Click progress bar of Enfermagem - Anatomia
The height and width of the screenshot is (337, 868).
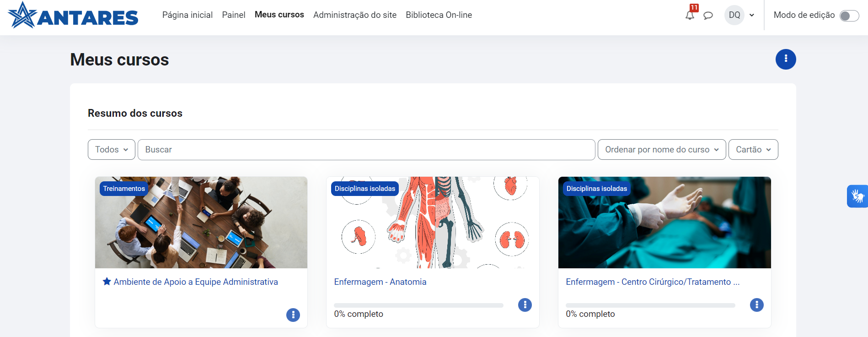tap(418, 305)
